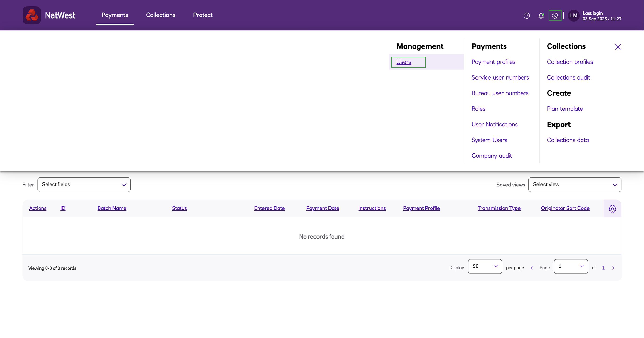Go to previous page arrow

(532, 268)
